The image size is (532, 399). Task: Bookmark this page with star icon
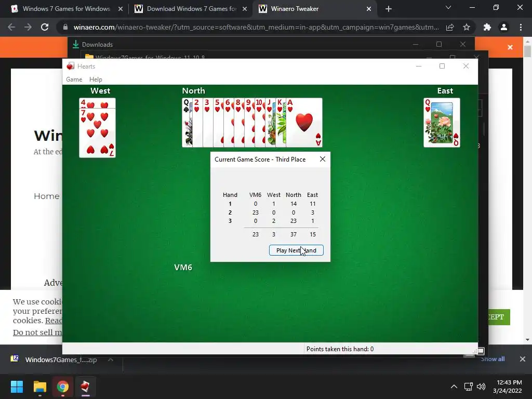coord(467,27)
